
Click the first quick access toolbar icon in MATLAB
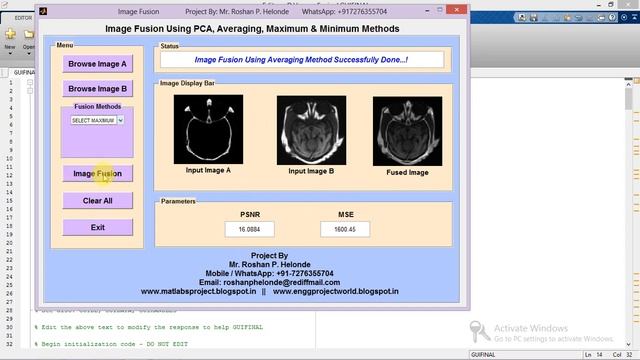(x=522, y=17)
